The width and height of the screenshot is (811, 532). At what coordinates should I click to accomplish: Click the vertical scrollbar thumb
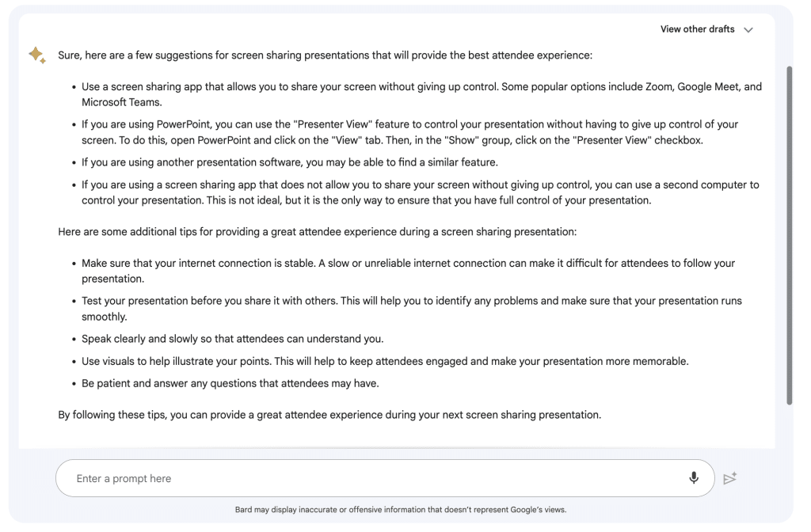(x=789, y=235)
